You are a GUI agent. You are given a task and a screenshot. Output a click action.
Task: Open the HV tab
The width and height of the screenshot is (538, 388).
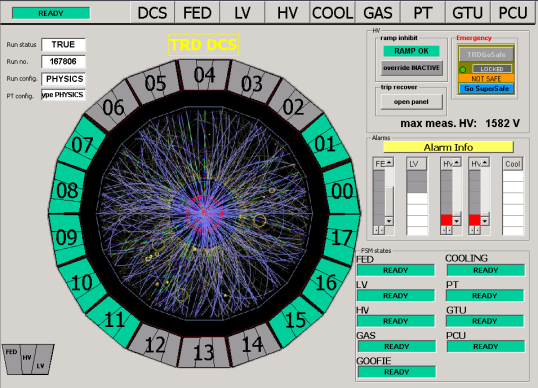pos(287,13)
